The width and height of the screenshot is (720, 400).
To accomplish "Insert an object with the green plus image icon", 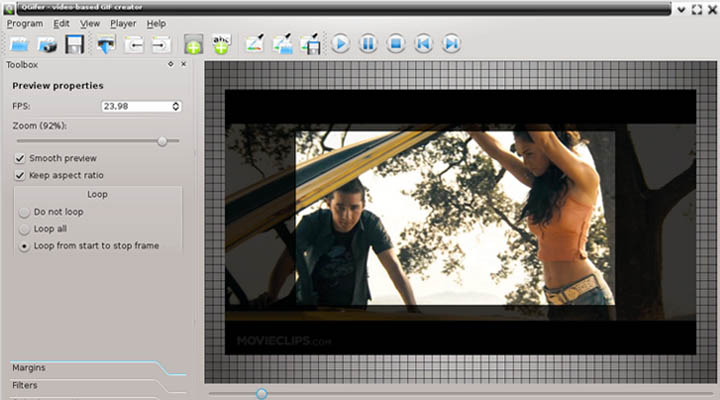I will [x=193, y=45].
